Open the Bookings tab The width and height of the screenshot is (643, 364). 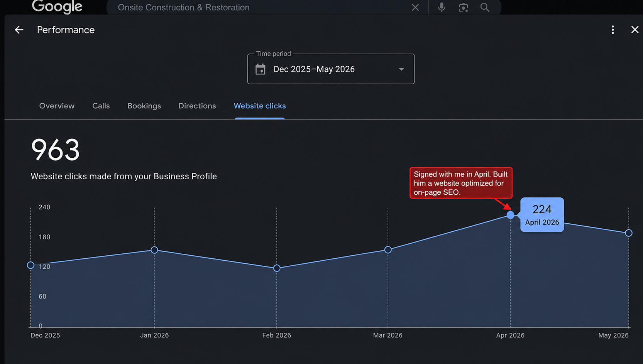pyautogui.click(x=144, y=106)
